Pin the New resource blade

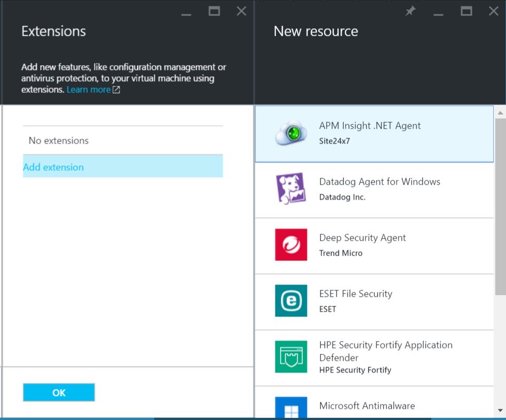pos(410,11)
